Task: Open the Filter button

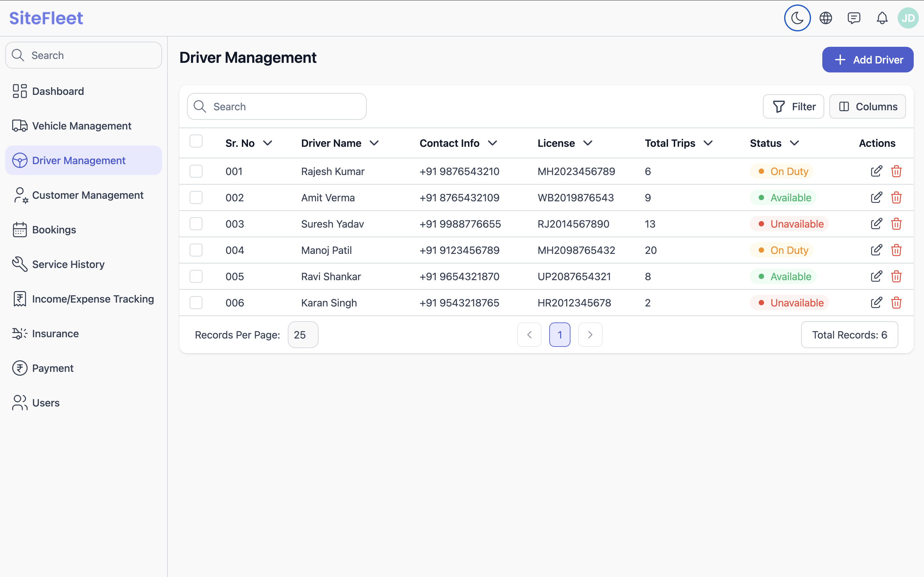Action: (x=793, y=106)
